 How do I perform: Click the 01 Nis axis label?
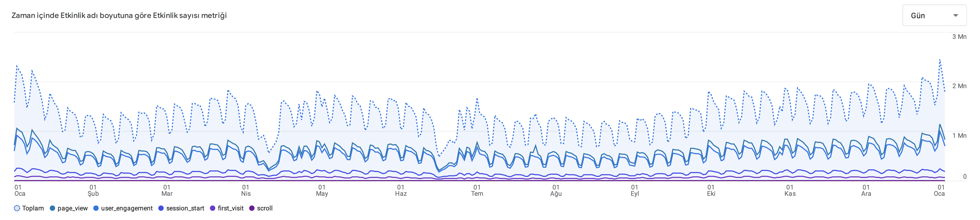246,190
